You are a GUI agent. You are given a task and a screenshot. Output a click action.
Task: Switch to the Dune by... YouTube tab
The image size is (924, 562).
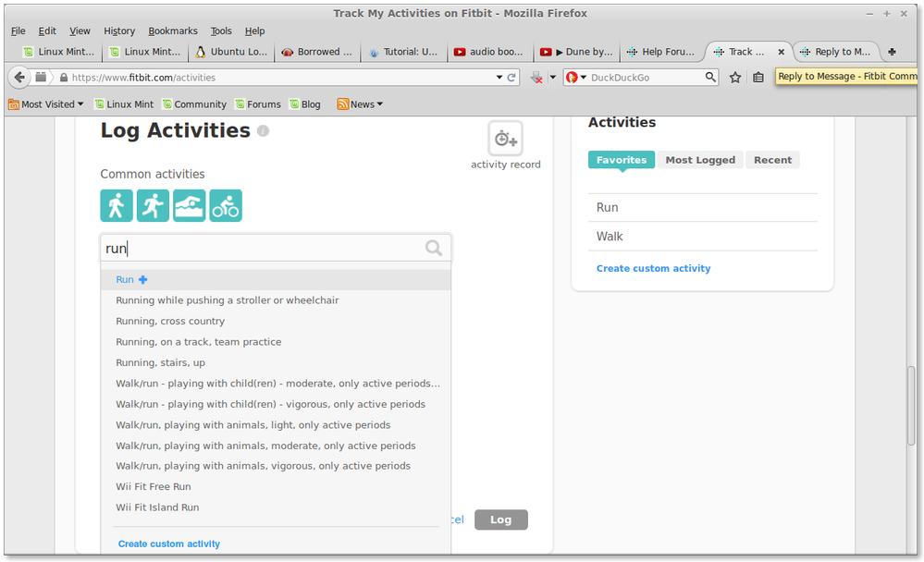click(575, 52)
